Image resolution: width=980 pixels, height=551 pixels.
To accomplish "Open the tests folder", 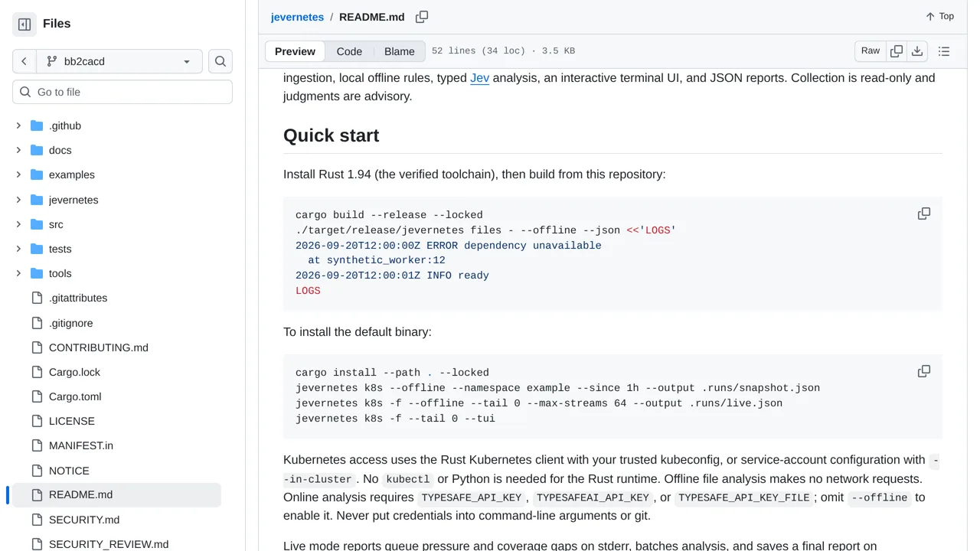I will [60, 249].
